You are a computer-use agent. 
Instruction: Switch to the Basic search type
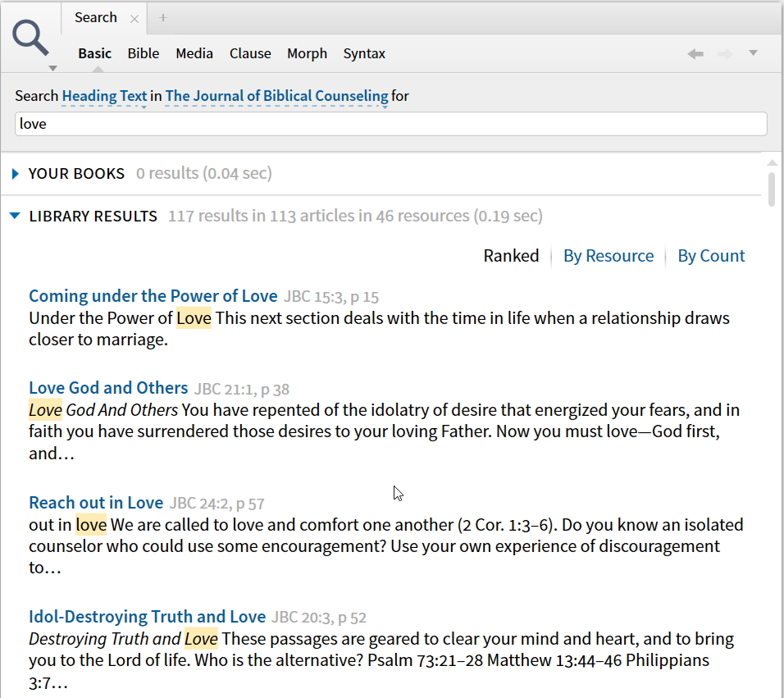[x=94, y=53]
